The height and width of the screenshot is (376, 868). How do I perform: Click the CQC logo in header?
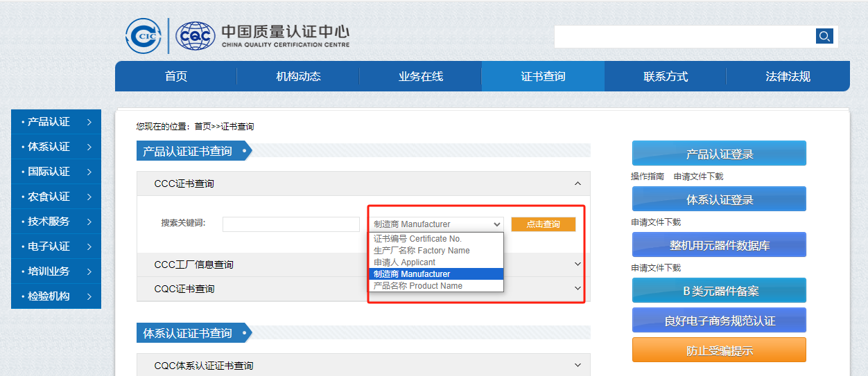tap(195, 36)
